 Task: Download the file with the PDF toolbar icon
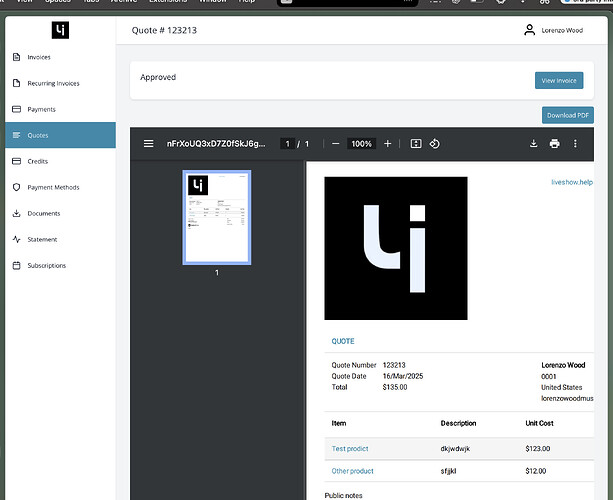533,144
